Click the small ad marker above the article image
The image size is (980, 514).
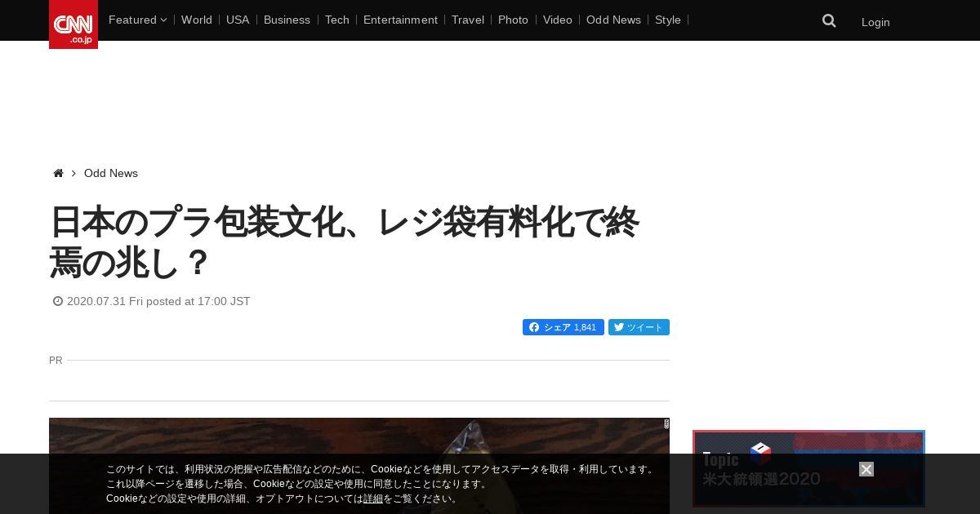(666, 423)
